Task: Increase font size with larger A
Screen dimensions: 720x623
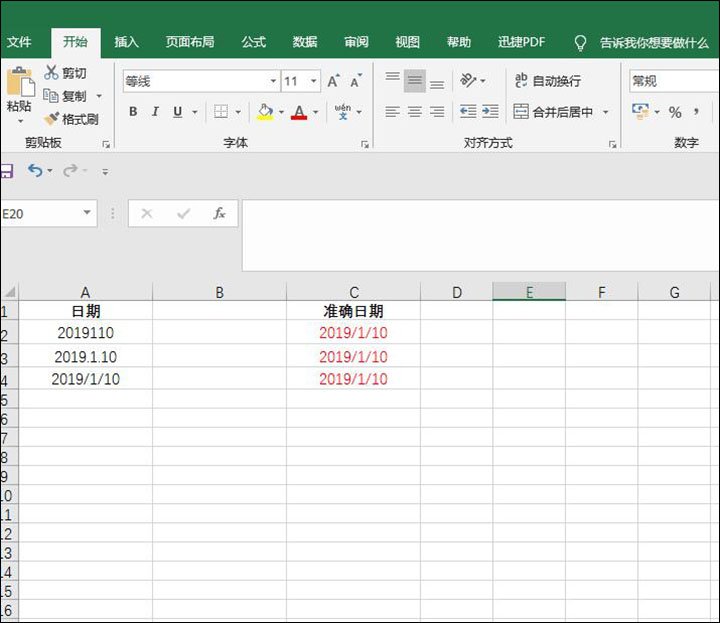Action: tap(333, 81)
